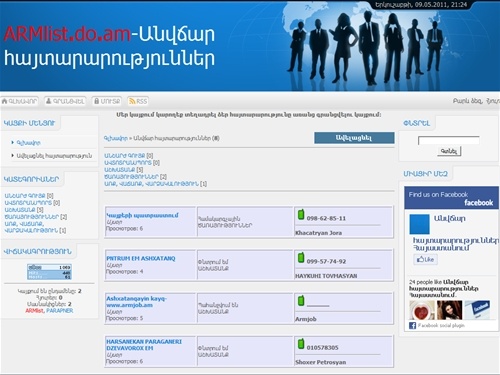Open the Facebook page name link beside the avatar
Image resolution: width=500 pixels, height=375 pixels.
[x=449, y=218]
